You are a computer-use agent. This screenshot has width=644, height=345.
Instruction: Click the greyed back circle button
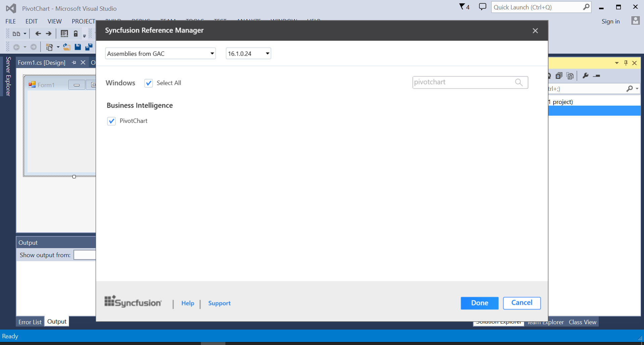click(16, 47)
